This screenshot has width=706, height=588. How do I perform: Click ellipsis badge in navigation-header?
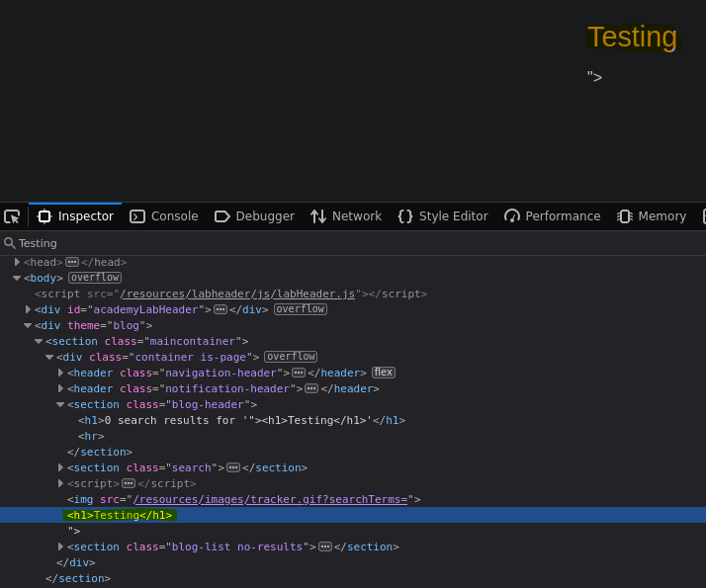coord(299,373)
